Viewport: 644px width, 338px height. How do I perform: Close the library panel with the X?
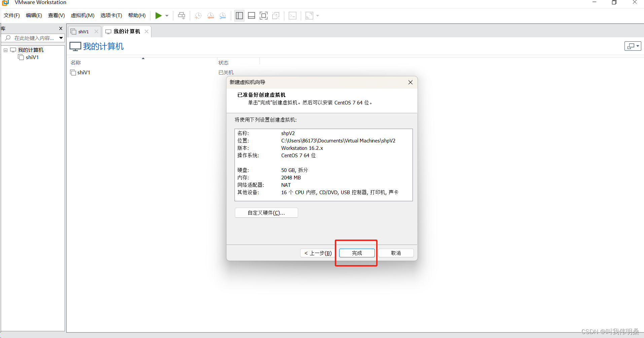[x=61, y=28]
